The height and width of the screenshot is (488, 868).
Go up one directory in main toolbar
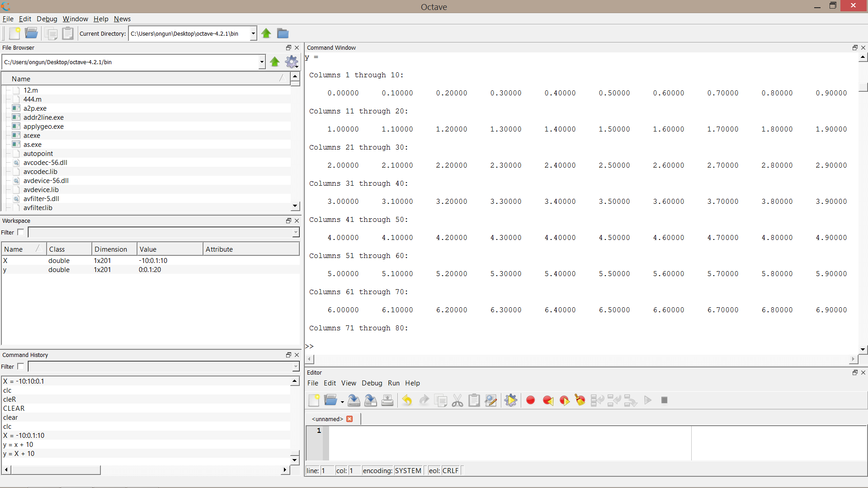coord(266,33)
